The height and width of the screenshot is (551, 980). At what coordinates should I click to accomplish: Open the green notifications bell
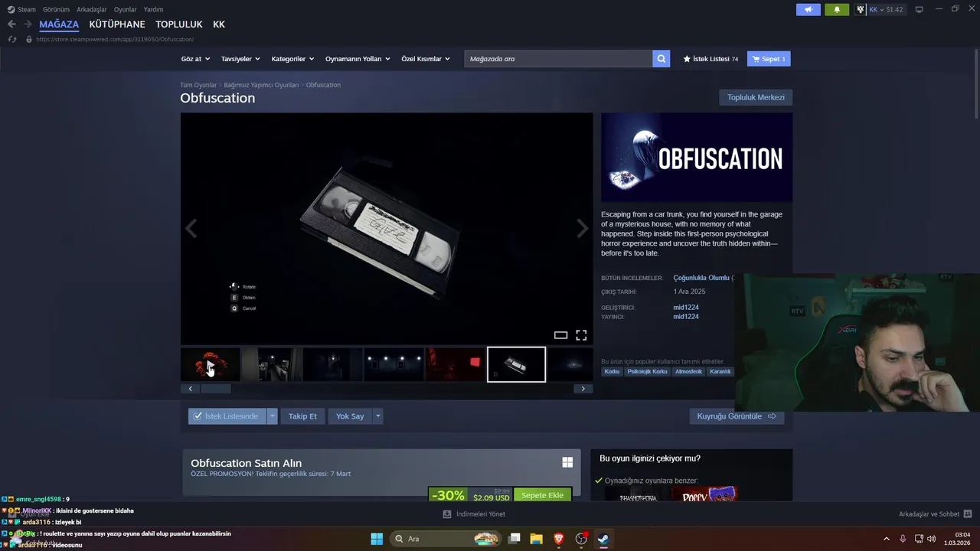click(837, 10)
